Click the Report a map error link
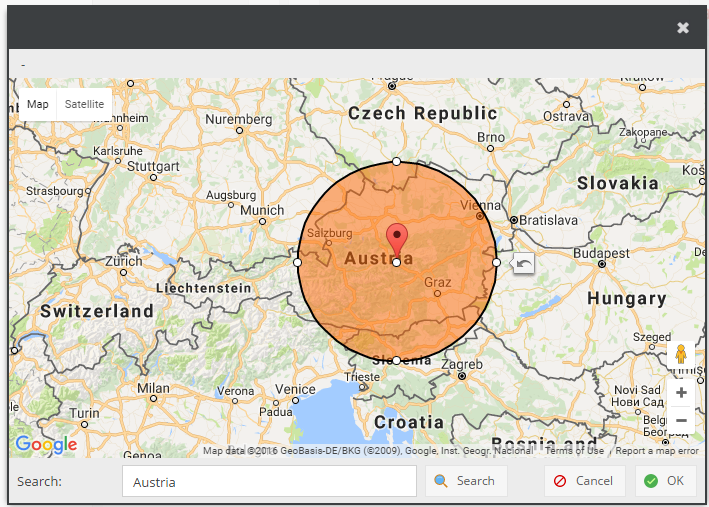 [x=657, y=451]
